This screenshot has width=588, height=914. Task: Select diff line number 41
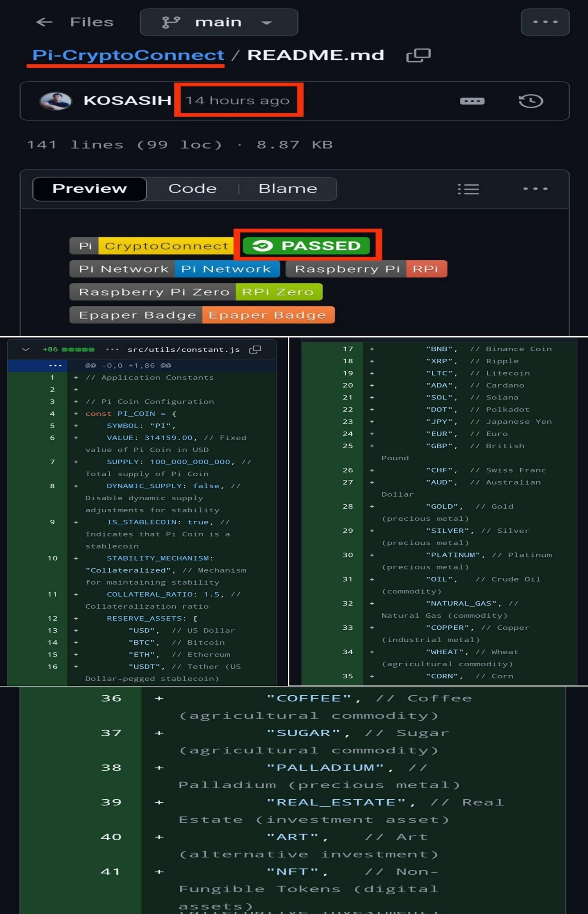coord(111,872)
